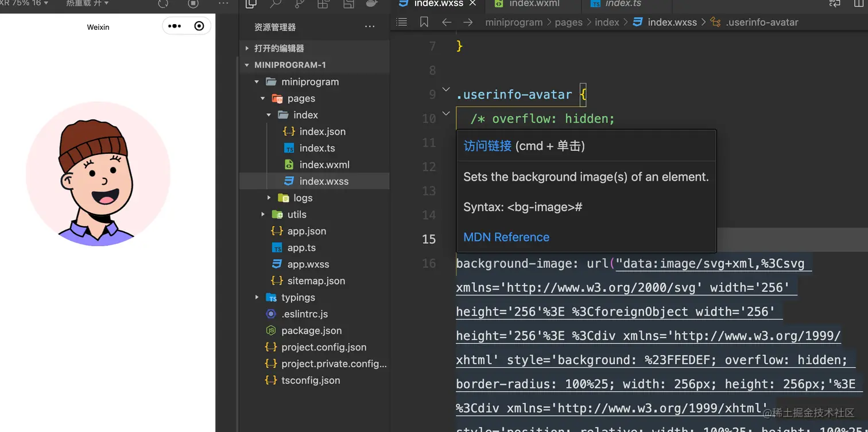Expand the utils folder
Image resolution: width=868 pixels, height=432 pixels.
tap(263, 215)
